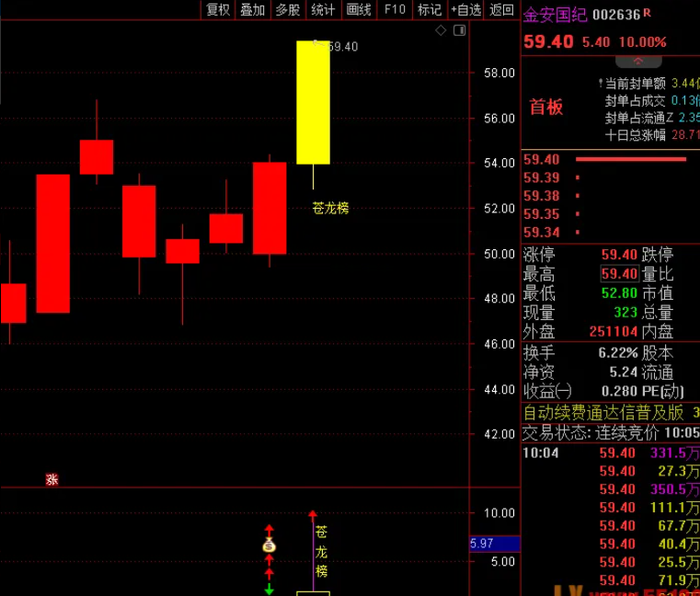Open the 统计 statistics tool
Viewport: 700px width, 596px height.
(x=323, y=9)
